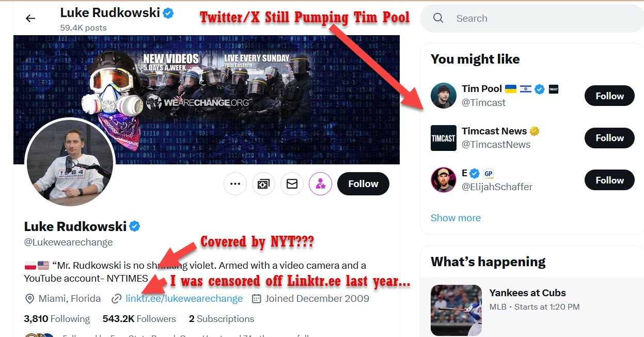Expand suggestions with Show more
The image size is (644, 337).
455,218
